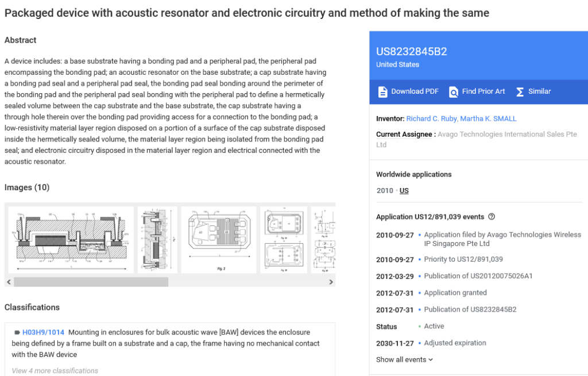Click the classification tag icon before H03H9/1014
Image resolution: width=588 pixels, height=376 pixels.
click(x=17, y=332)
